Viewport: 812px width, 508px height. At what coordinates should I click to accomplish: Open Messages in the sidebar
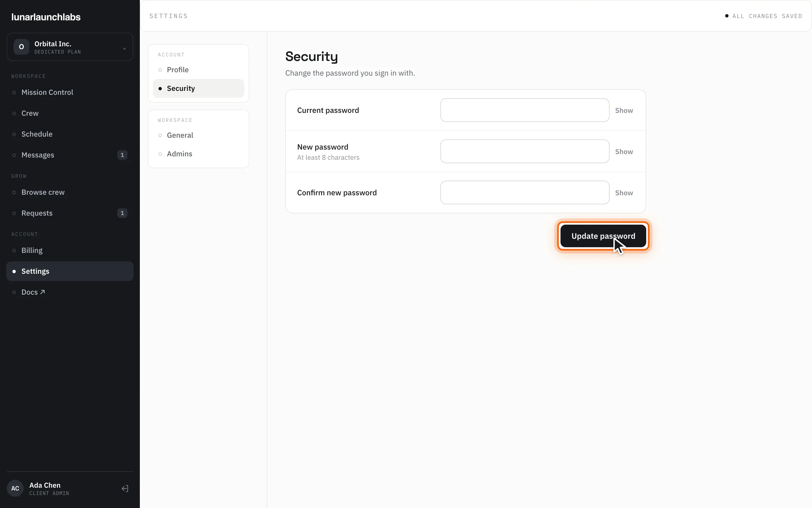(x=70, y=155)
